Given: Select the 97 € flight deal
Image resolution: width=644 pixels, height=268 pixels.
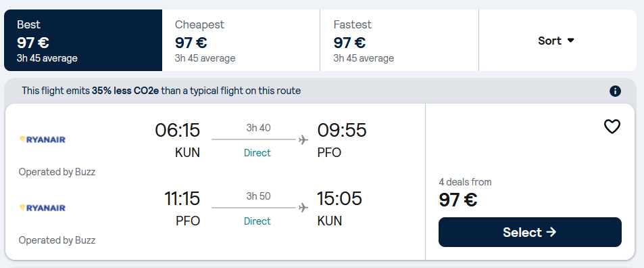Looking at the screenshot, I should [x=530, y=232].
